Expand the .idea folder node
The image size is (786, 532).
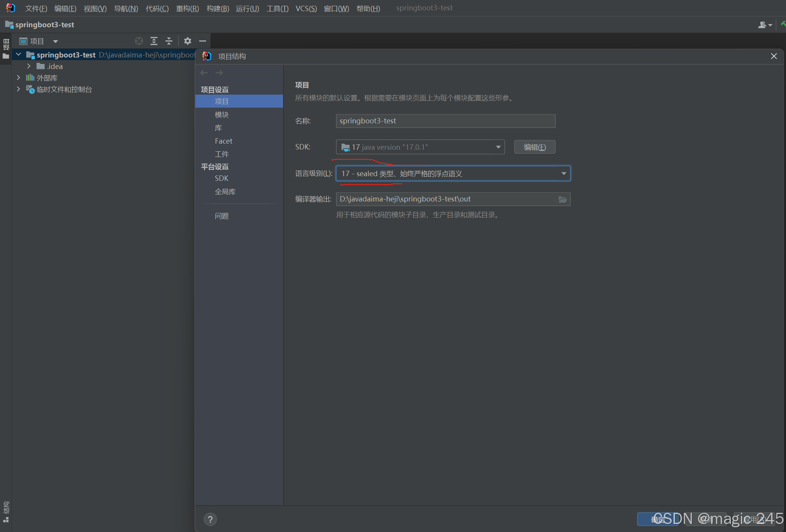click(29, 66)
